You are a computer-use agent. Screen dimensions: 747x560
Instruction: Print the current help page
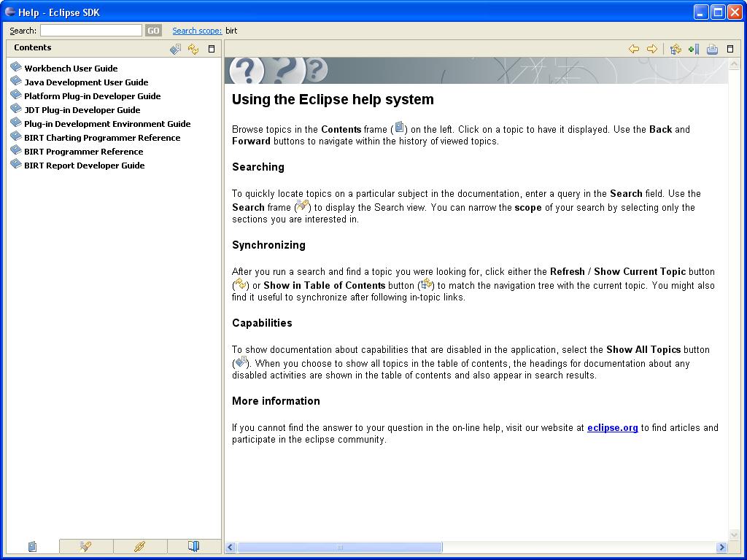click(712, 49)
